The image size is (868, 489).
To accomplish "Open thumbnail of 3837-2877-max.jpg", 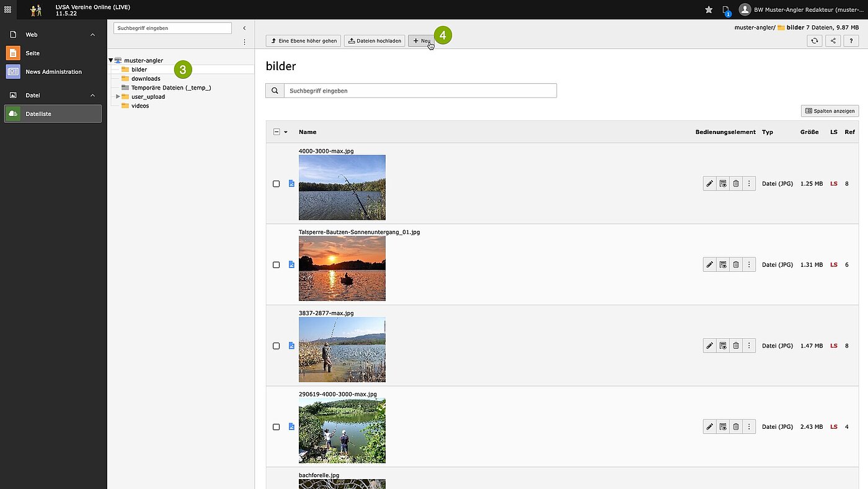I will click(x=342, y=349).
